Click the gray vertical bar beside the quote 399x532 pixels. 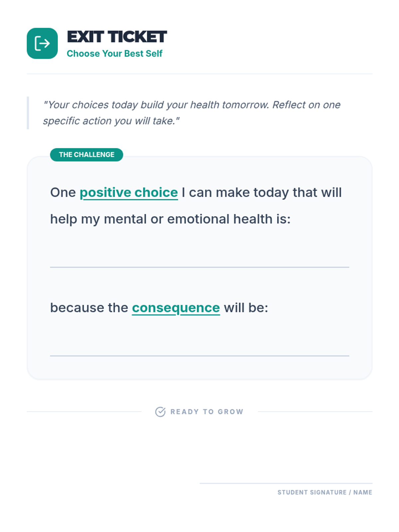pyautogui.click(x=28, y=113)
